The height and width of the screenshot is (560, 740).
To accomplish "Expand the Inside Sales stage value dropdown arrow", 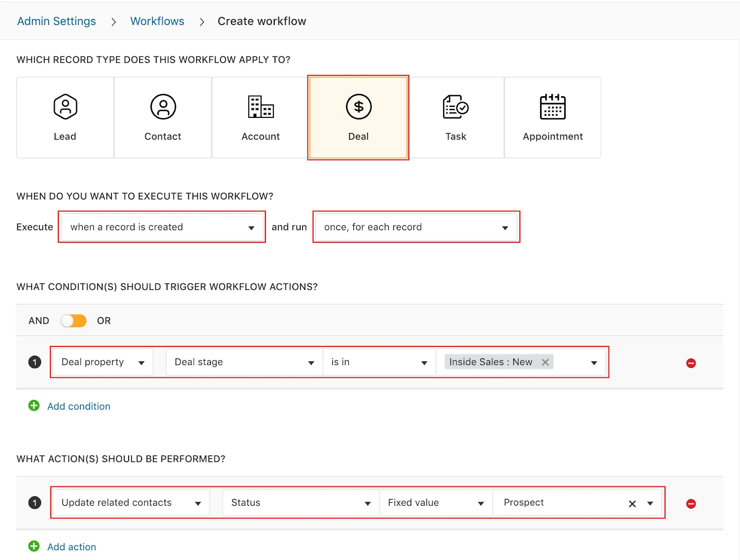I will pyautogui.click(x=594, y=363).
